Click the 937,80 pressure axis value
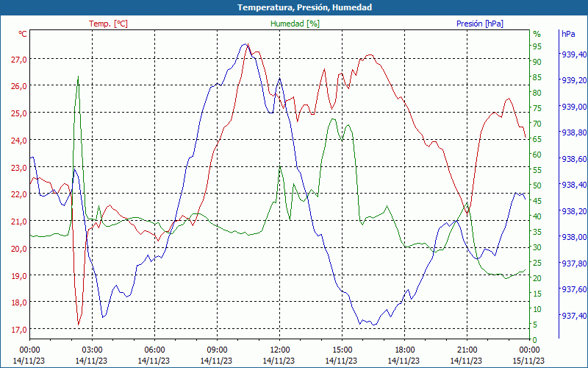Screen dimensions: 588x368 [x=574, y=263]
